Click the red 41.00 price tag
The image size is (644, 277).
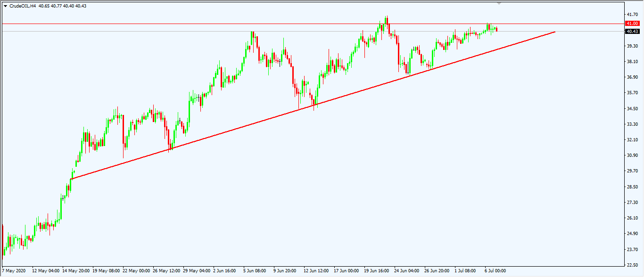pos(632,23)
